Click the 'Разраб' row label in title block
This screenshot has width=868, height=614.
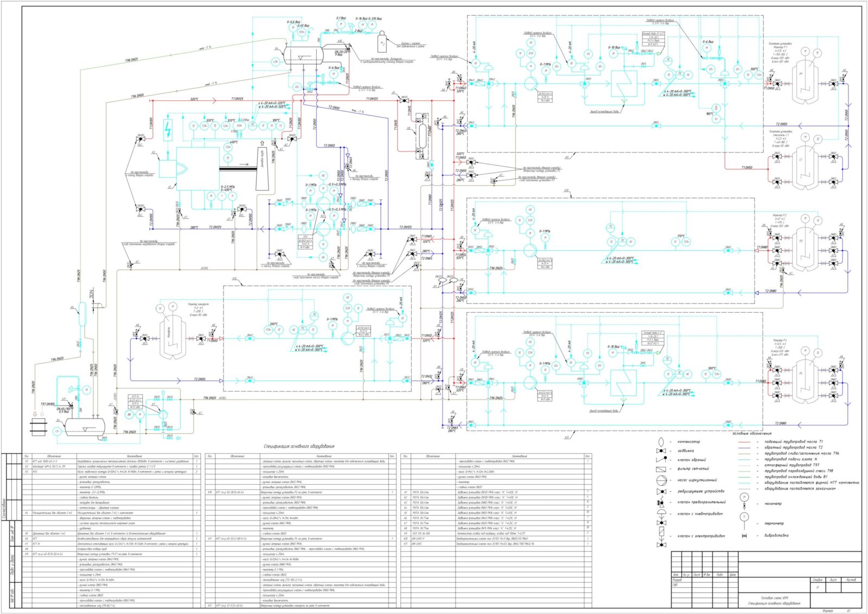[677, 580]
